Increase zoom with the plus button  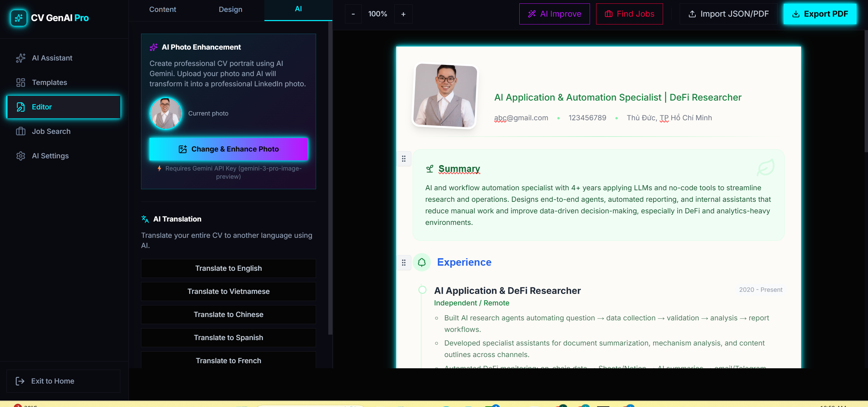[403, 14]
